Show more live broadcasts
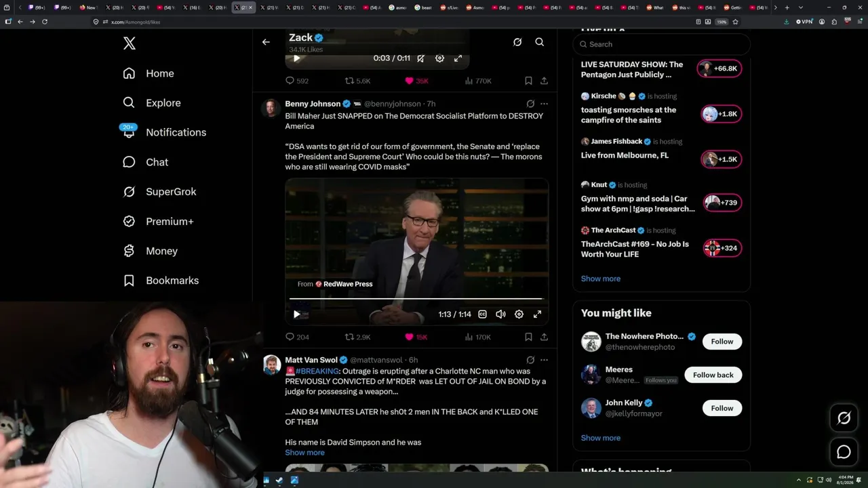Image resolution: width=868 pixels, height=488 pixels. (x=601, y=279)
